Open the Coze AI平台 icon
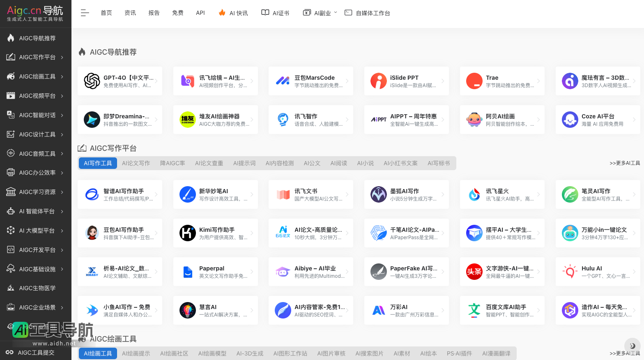The width and height of the screenshot is (644, 360). point(570,120)
